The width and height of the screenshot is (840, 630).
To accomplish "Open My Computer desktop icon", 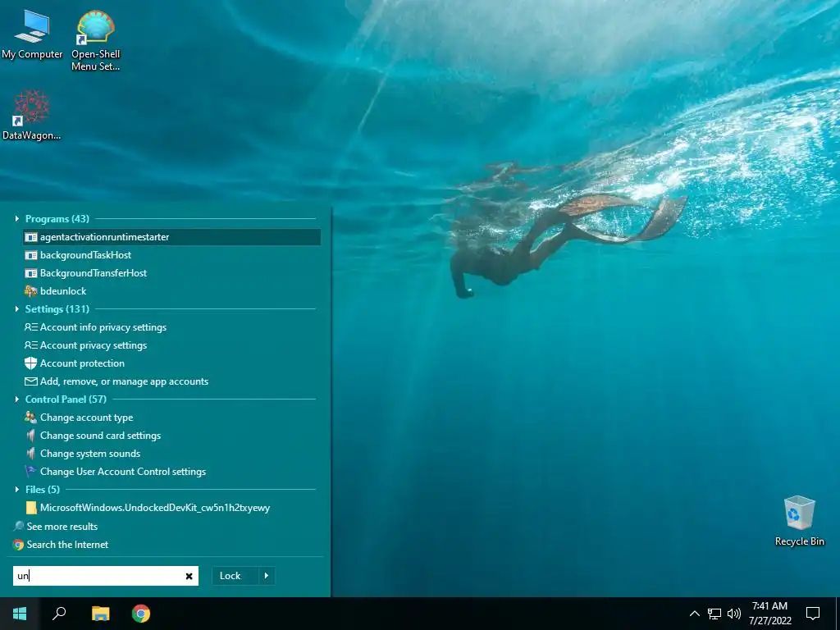I will 32,33.
